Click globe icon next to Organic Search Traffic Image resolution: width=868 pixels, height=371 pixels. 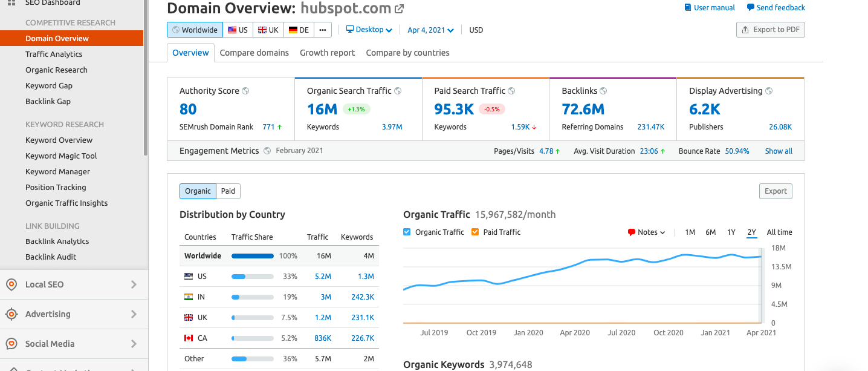tap(398, 91)
